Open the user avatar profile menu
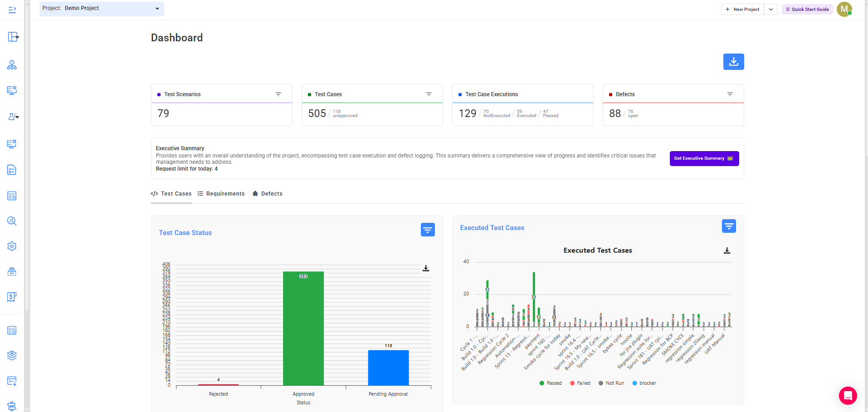 844,9
